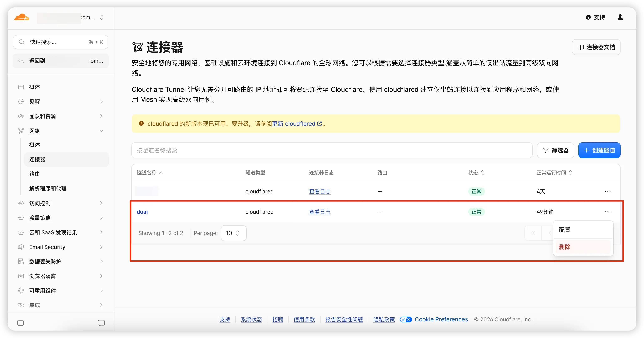Click the 可重用组件 icon
This screenshot has height=338, width=644.
(x=21, y=291)
